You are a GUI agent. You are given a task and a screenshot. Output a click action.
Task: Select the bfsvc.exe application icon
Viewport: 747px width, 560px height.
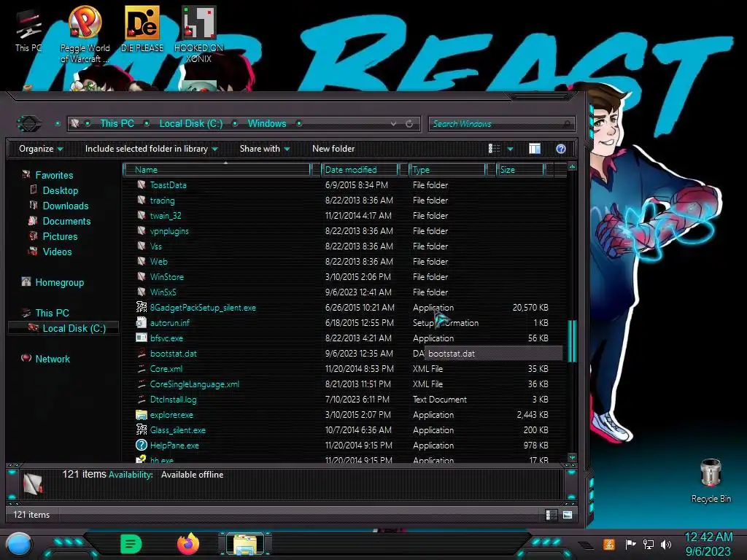click(142, 338)
